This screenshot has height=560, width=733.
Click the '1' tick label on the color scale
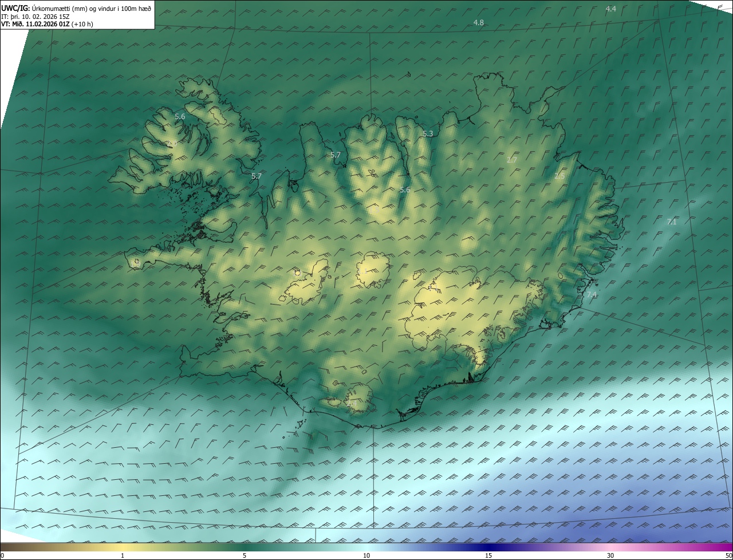[123, 555]
